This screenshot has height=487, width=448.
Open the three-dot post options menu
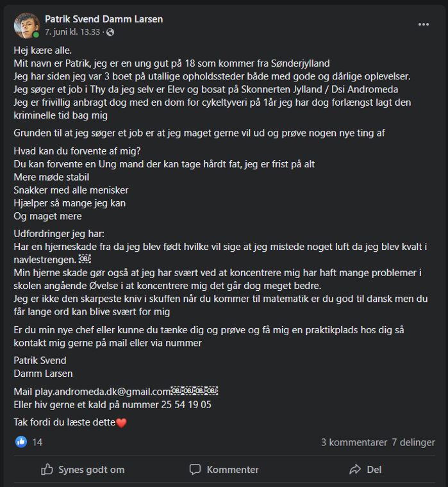pos(424,24)
